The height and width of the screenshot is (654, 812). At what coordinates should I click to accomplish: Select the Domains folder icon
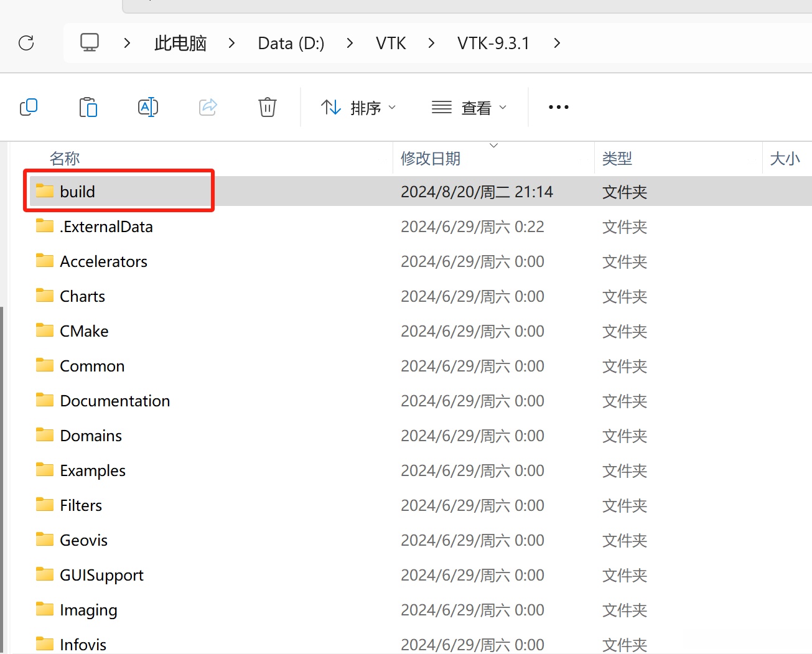point(45,435)
